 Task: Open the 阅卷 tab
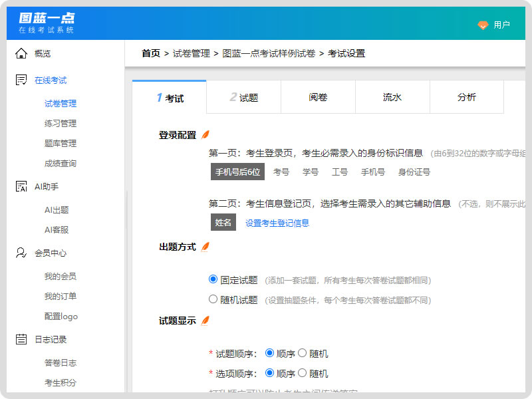(318, 97)
